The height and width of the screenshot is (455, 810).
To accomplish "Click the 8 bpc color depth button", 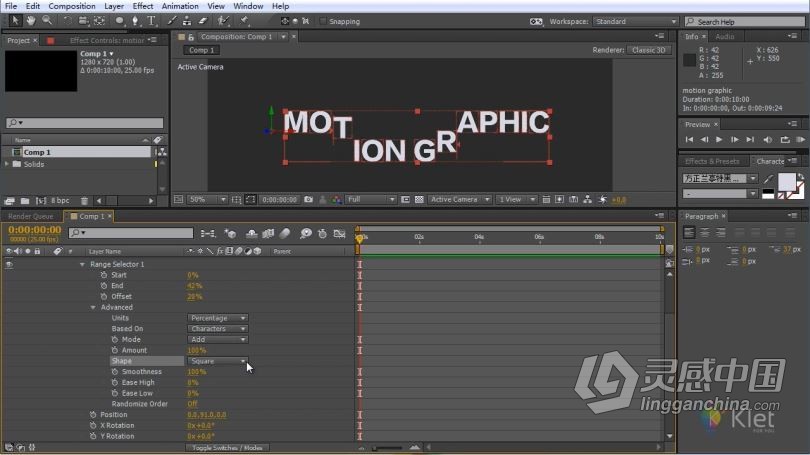I will tap(60, 200).
